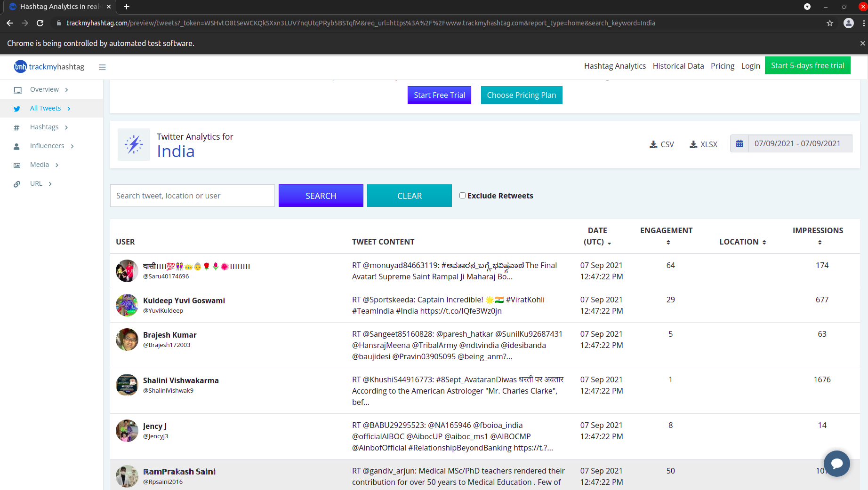
Task: Bookmark this page with the star
Action: 830,23
